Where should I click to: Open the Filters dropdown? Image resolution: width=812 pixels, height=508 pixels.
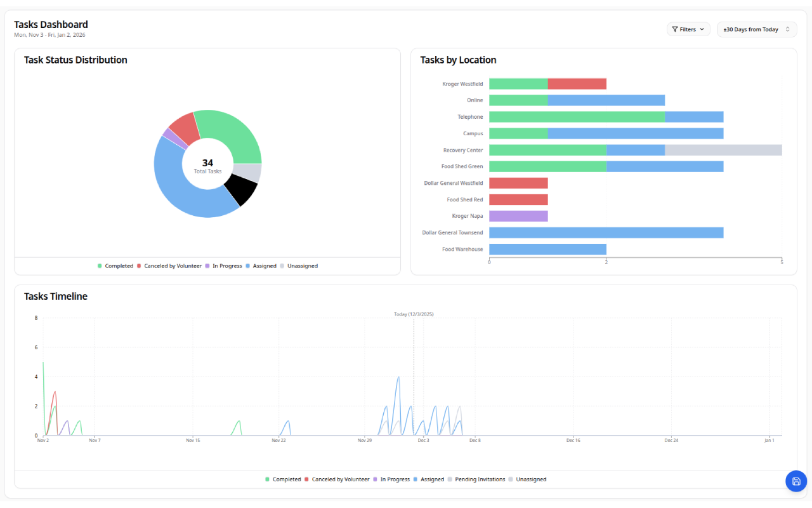(x=688, y=29)
